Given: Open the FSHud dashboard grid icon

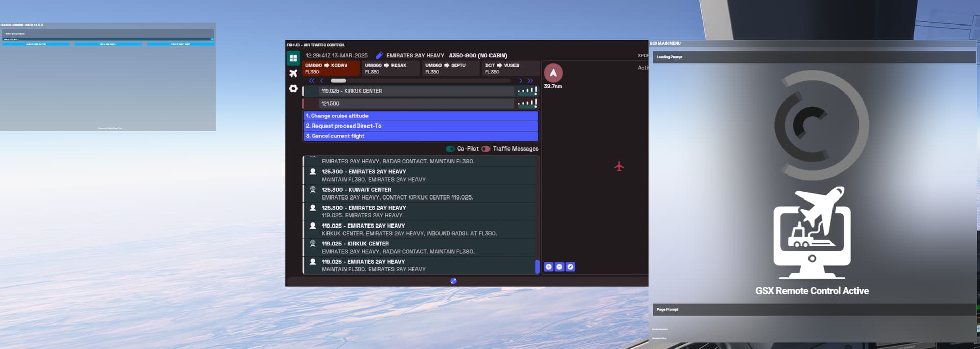Looking at the screenshot, I should (x=293, y=58).
